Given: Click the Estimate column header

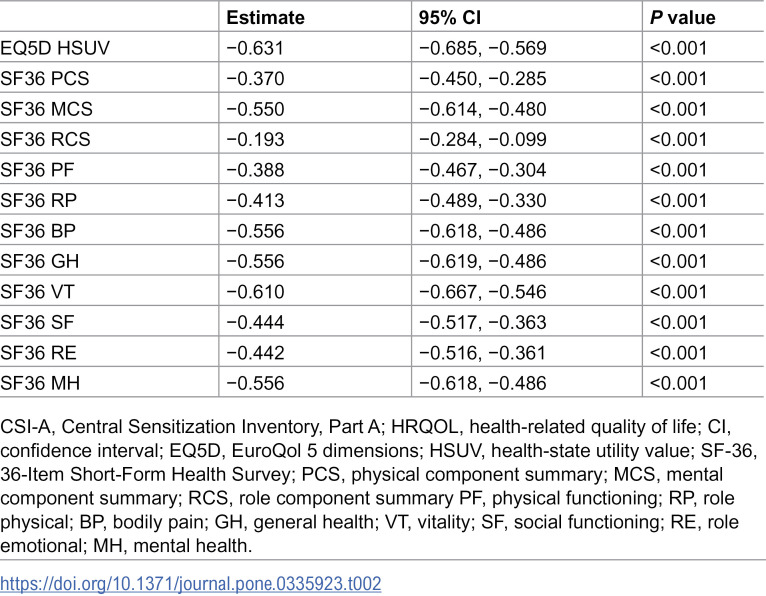Looking at the screenshot, I should pos(265,18).
